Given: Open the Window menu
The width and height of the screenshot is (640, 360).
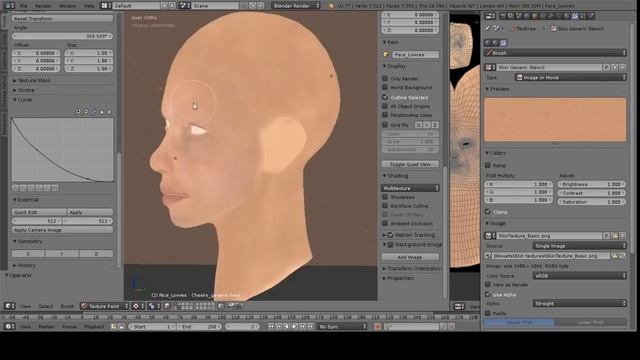Looking at the screenshot, I should (68, 6).
